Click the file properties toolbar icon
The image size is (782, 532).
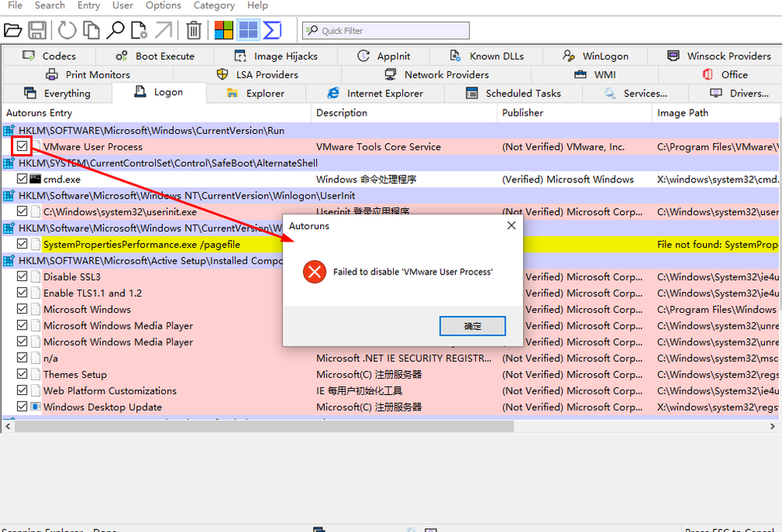coord(139,31)
